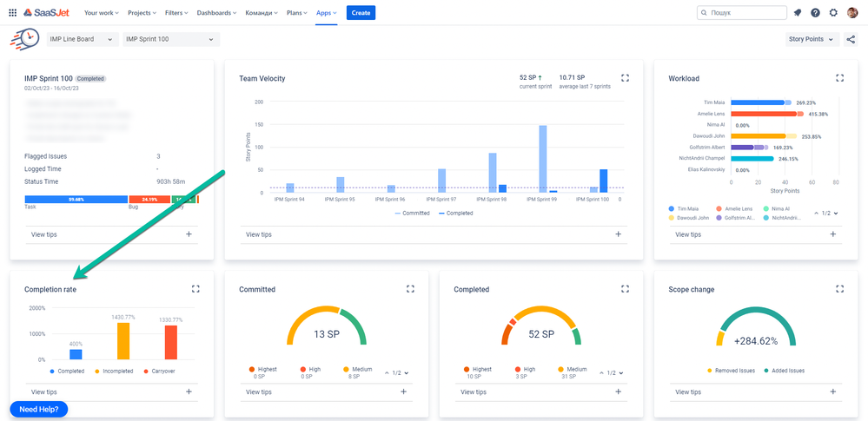Open the Filters menu
This screenshot has height=421, width=868.
tap(176, 13)
